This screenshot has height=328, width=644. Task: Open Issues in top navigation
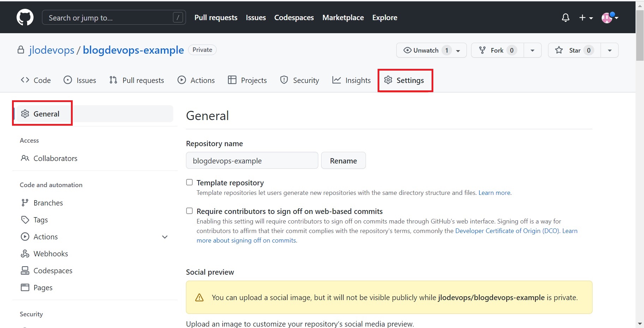[255, 17]
